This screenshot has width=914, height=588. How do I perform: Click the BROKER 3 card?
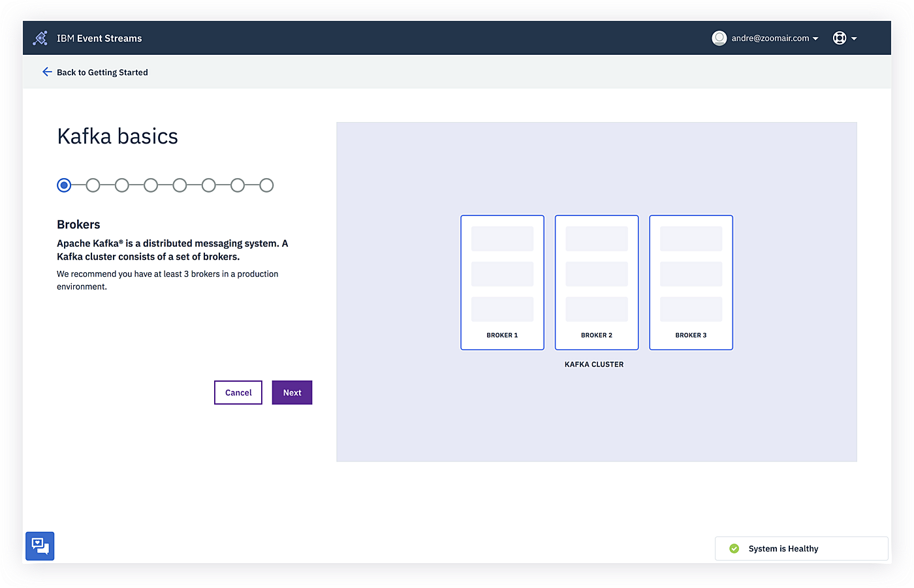pos(691,283)
